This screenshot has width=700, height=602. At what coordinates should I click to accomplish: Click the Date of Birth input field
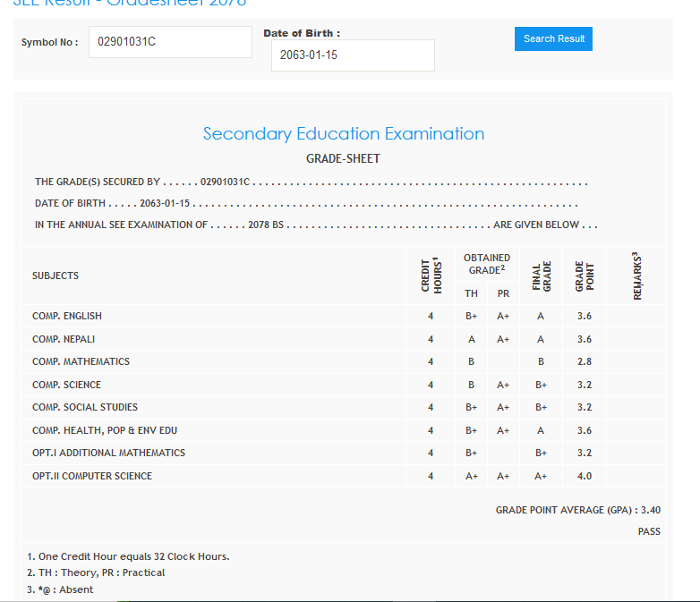point(353,55)
